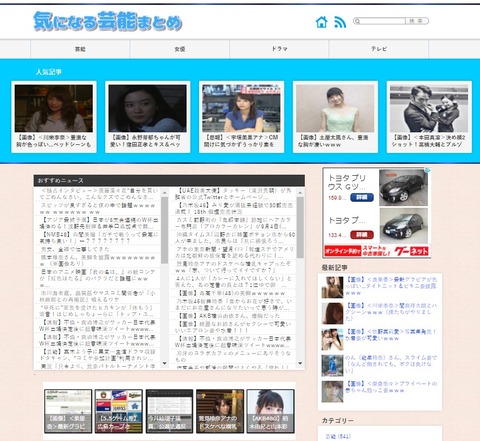The width and height of the screenshot is (480, 441).
Task: Click the magnifier icon in the search box
Action: [357, 21]
